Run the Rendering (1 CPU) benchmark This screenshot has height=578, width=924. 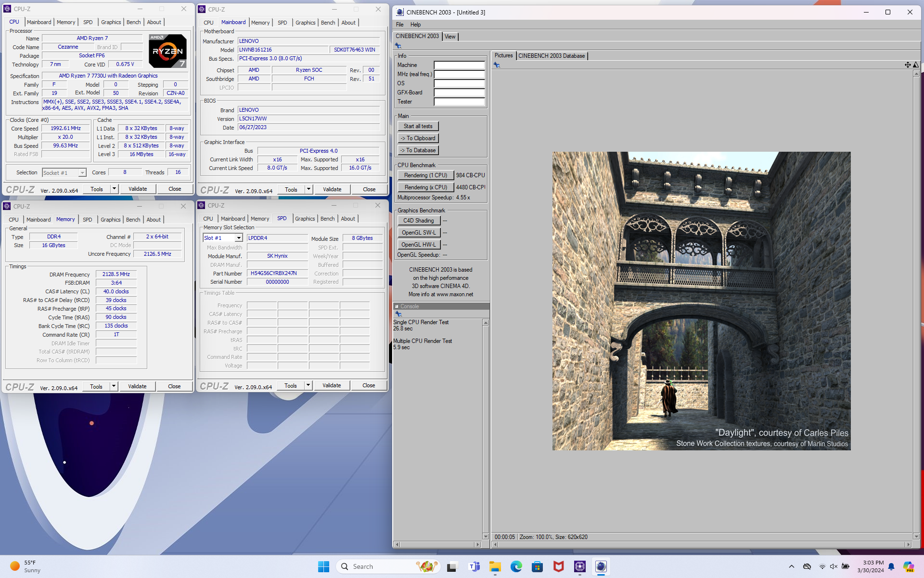425,175
